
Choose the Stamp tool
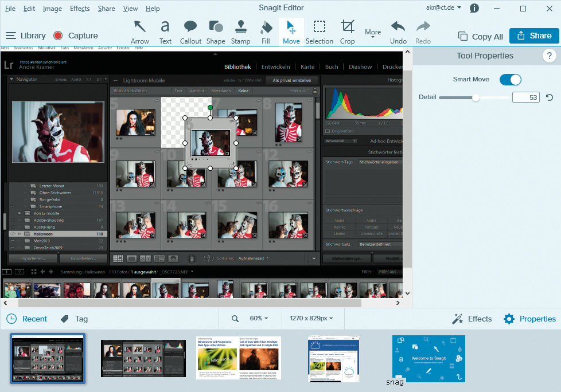pos(240,32)
